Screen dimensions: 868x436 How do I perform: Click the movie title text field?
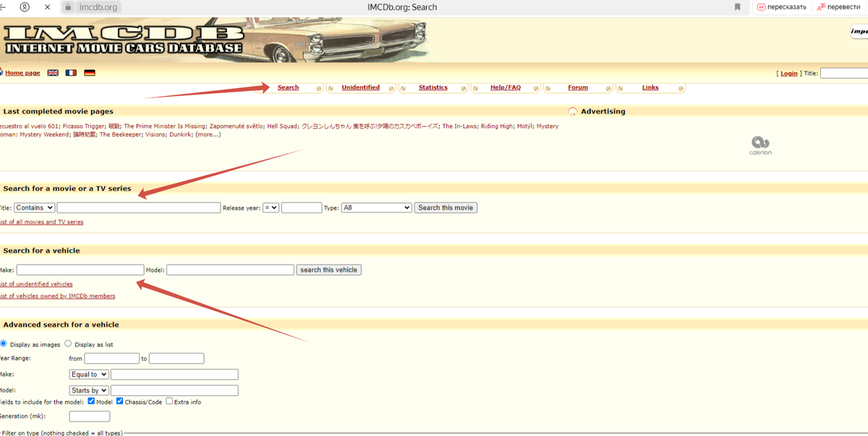click(x=139, y=208)
